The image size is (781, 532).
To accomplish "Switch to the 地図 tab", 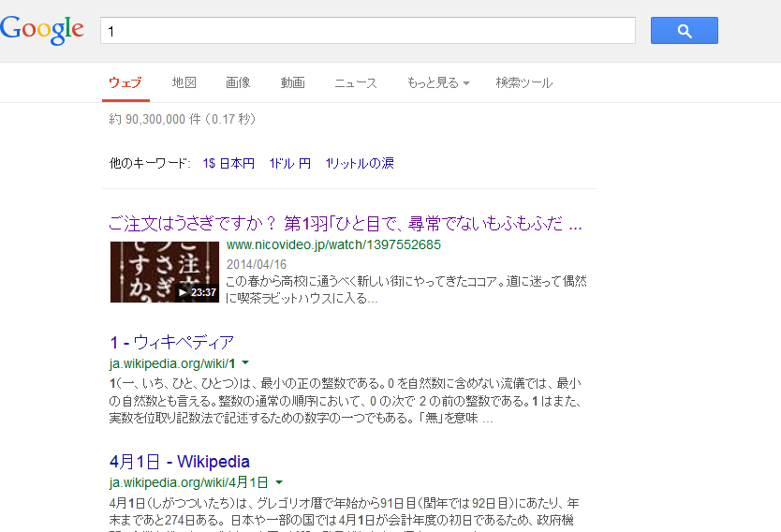I will [184, 82].
